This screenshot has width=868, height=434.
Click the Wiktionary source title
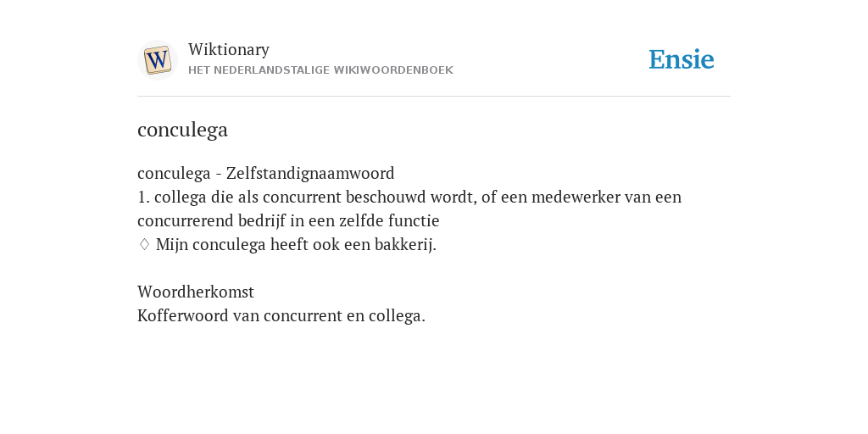click(229, 49)
